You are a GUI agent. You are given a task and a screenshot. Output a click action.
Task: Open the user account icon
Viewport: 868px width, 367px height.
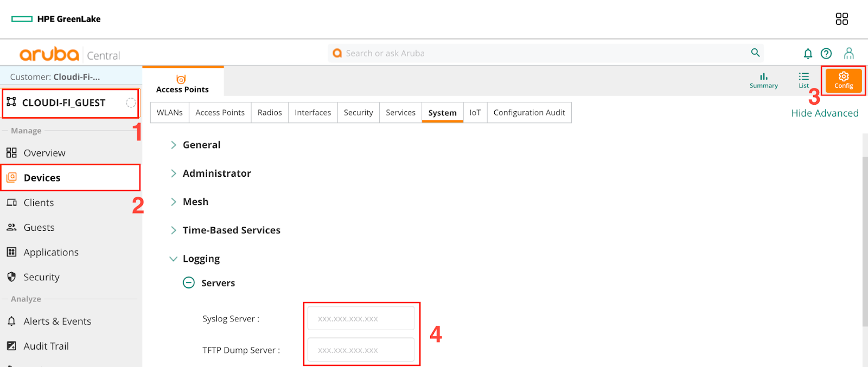coord(849,53)
